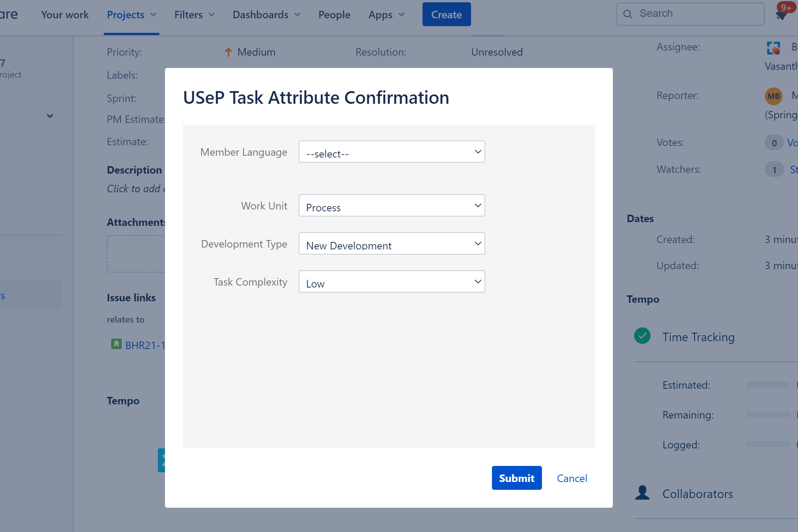Submit the task attribute confirmation

(517, 478)
